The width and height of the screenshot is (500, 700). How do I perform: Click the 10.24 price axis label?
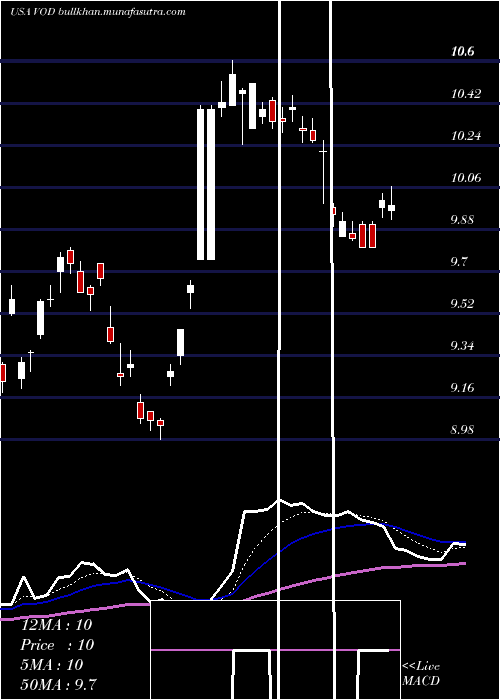(466, 136)
